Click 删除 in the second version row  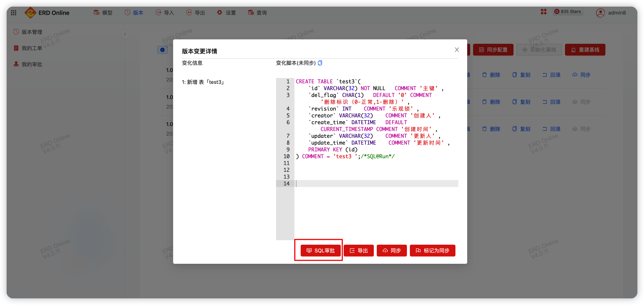(x=491, y=102)
